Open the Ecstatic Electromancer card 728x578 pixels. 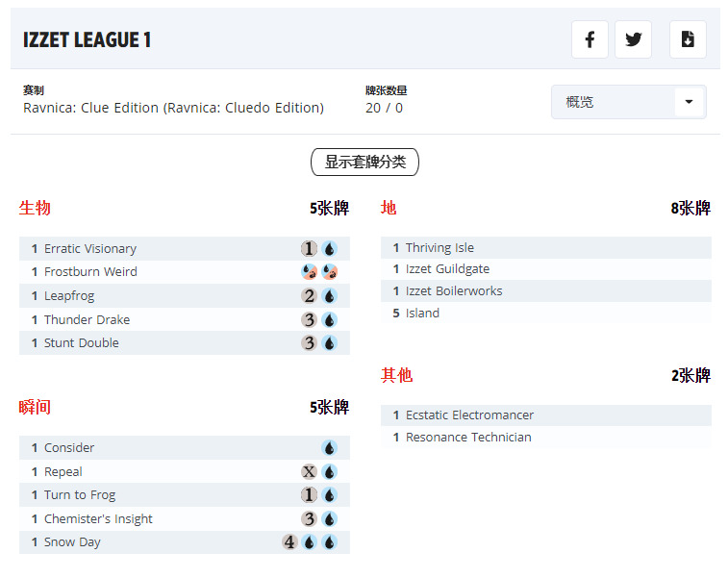[469, 415]
